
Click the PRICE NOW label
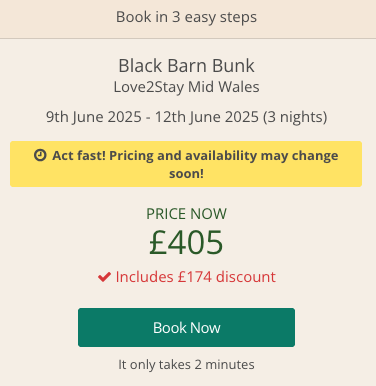pyautogui.click(x=186, y=214)
